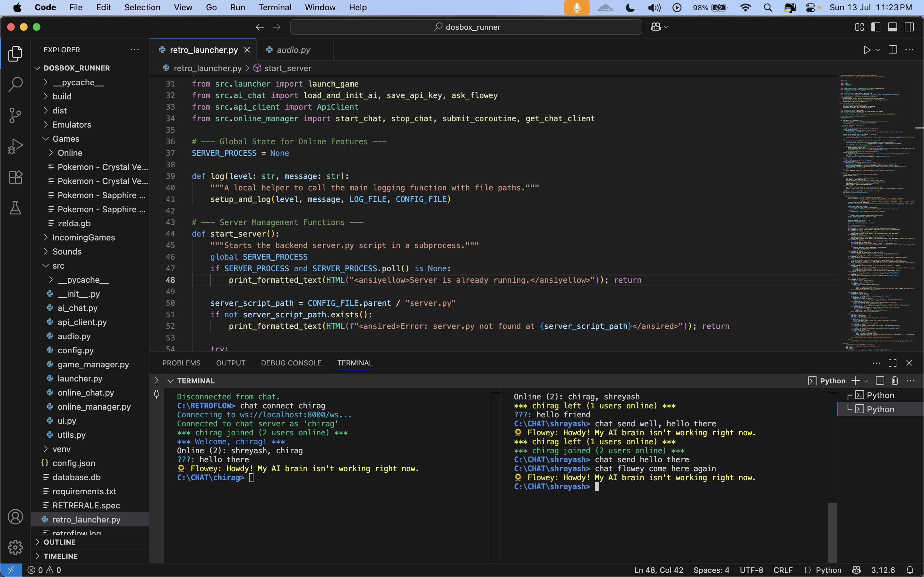Collapse the src folder

coord(58,266)
